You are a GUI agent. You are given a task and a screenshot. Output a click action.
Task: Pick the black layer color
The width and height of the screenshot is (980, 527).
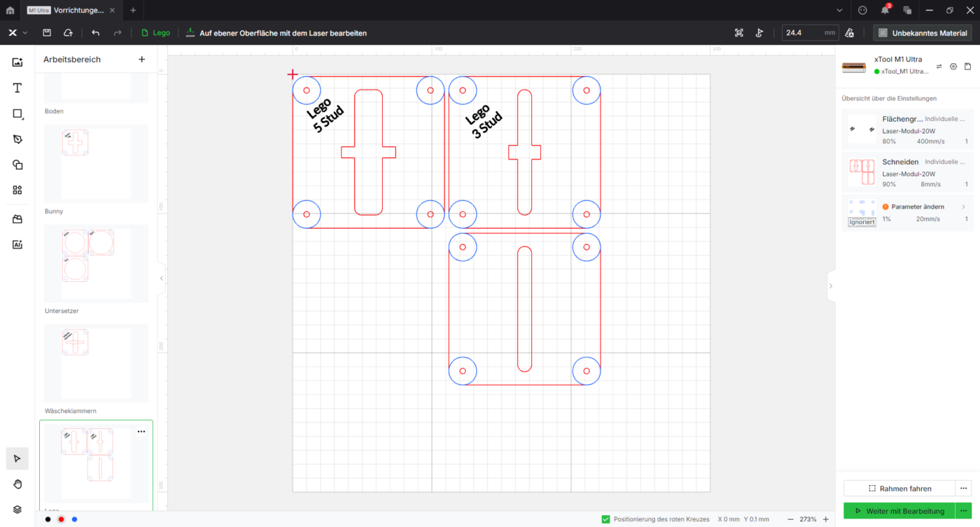pos(48,519)
